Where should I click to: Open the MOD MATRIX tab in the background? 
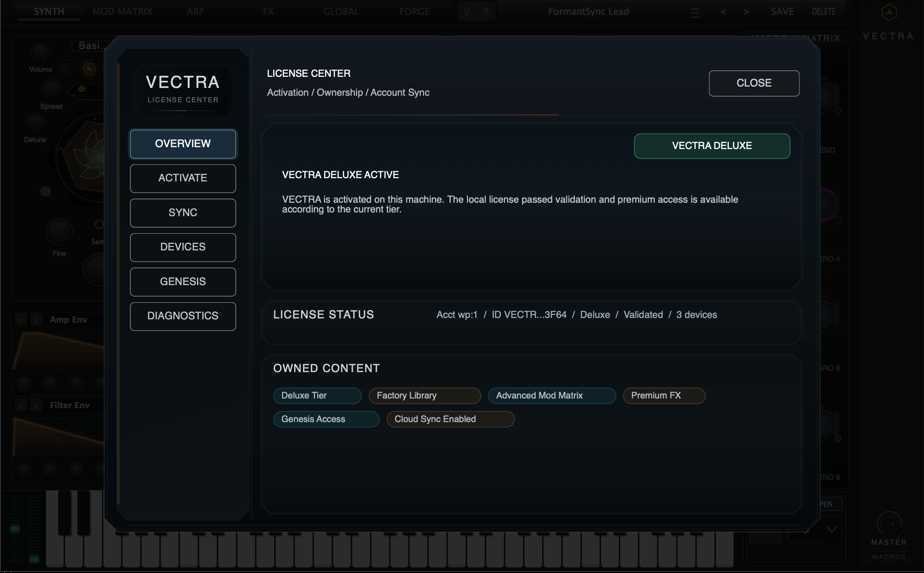122,12
